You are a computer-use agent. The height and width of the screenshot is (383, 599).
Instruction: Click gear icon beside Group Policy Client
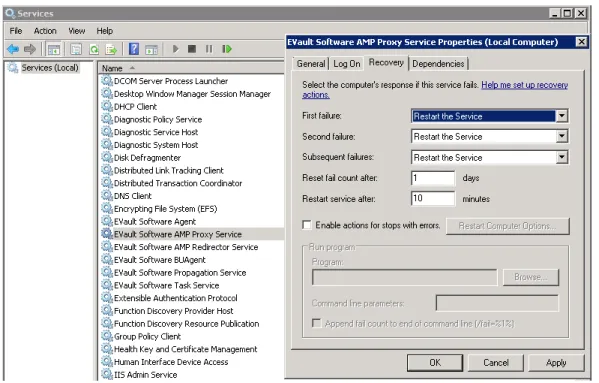[x=107, y=336]
